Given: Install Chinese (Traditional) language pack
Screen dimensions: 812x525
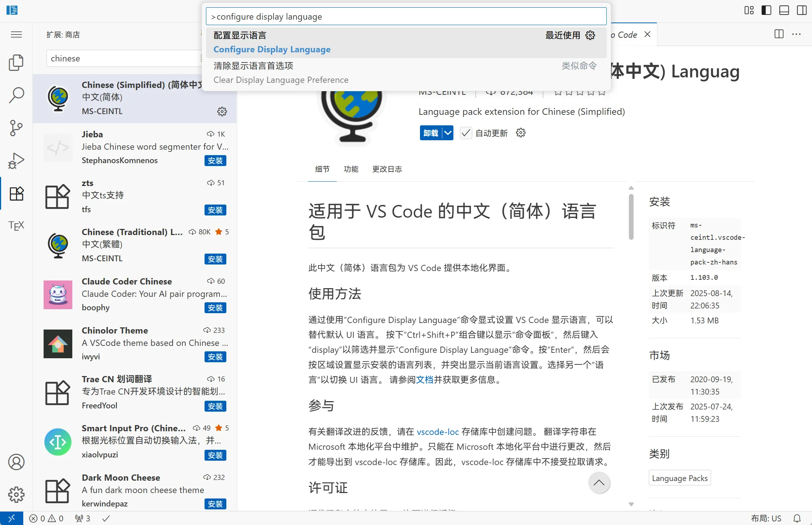Looking at the screenshot, I should pyautogui.click(x=215, y=259).
